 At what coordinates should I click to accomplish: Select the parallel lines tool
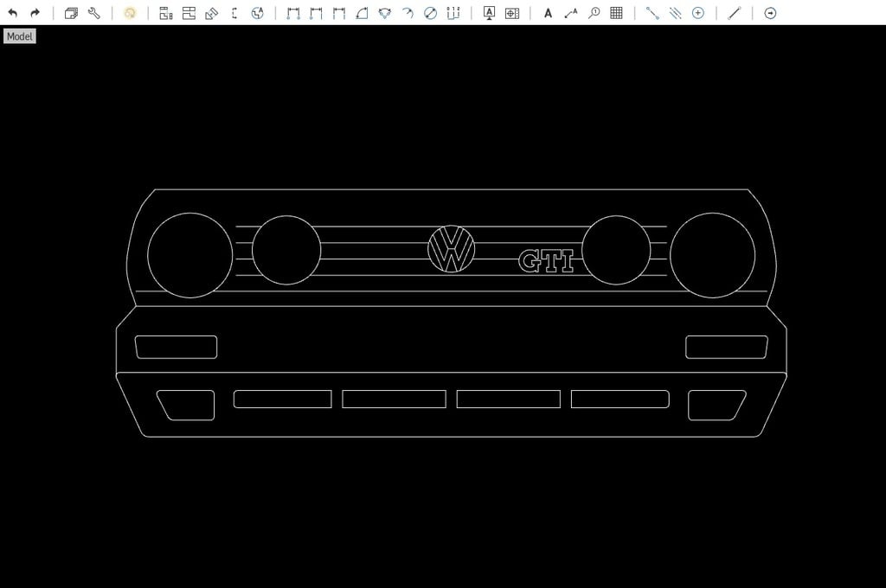tap(677, 13)
